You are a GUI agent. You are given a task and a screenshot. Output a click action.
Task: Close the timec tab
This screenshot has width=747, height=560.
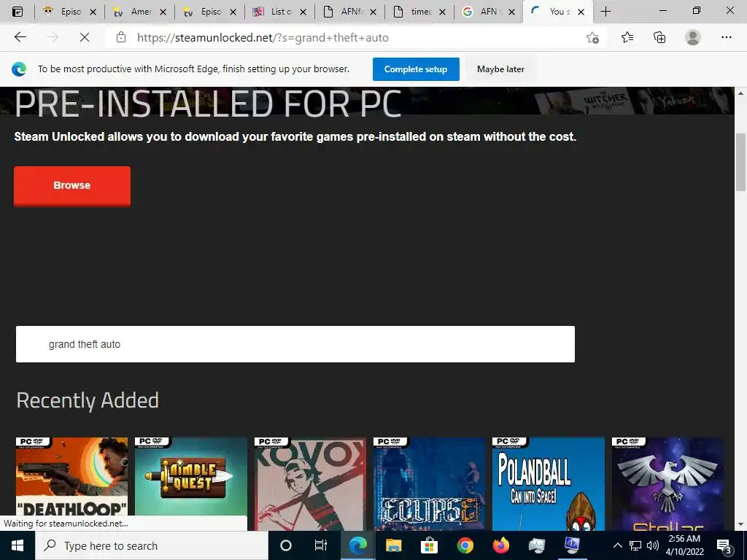(x=442, y=12)
